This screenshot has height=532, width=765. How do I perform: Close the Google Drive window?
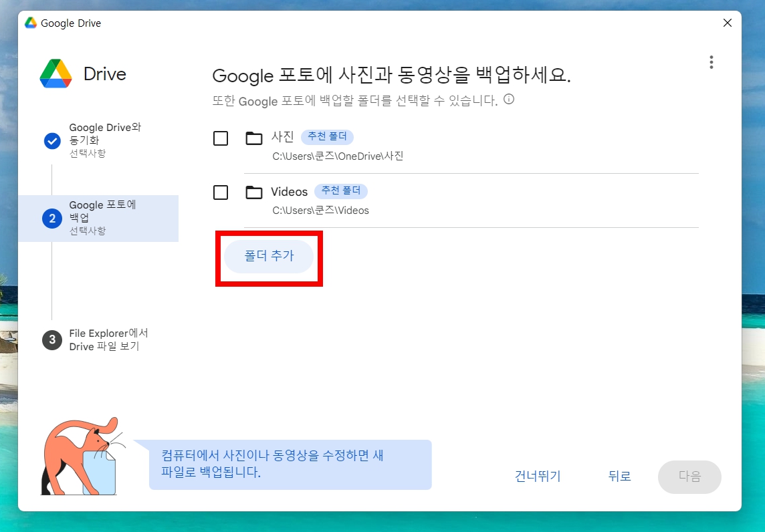pyautogui.click(x=728, y=23)
